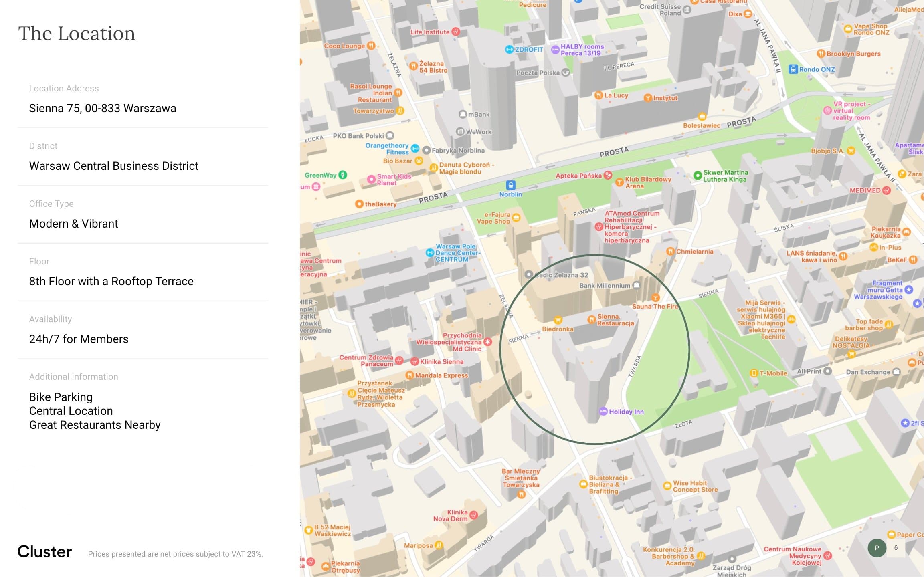Click the Poczta Polska post office marker

pyautogui.click(x=566, y=73)
